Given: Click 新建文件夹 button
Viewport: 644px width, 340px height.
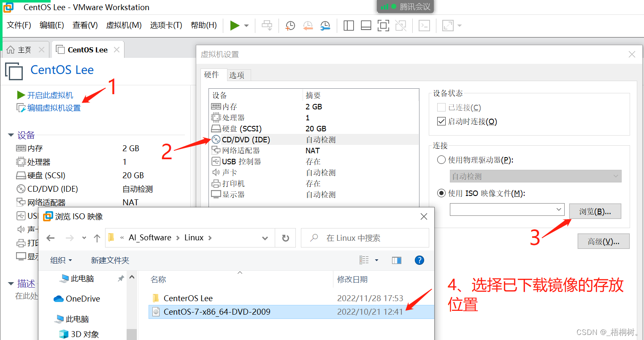Looking at the screenshot, I should [x=110, y=260].
